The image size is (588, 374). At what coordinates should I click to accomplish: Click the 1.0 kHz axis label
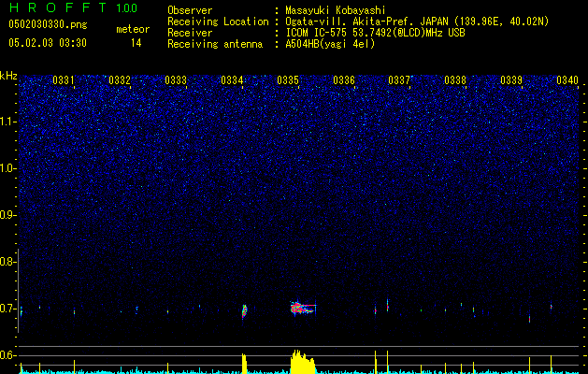7,168
